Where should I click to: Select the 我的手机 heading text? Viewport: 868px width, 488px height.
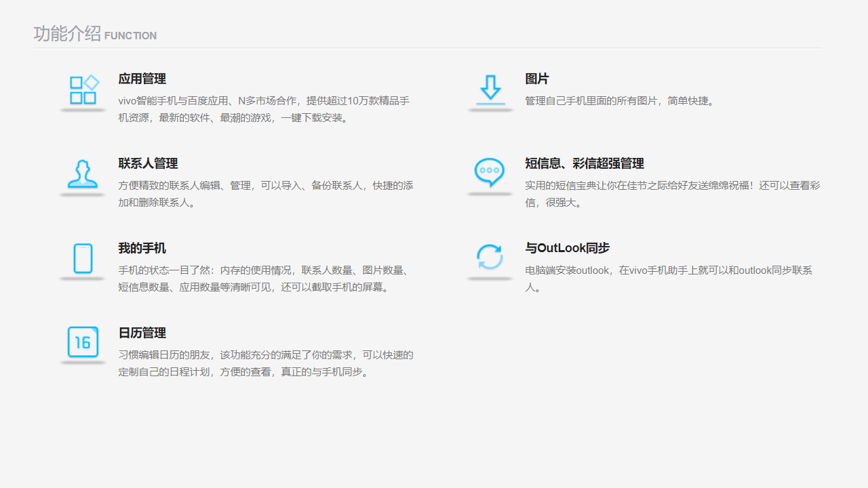(142, 248)
